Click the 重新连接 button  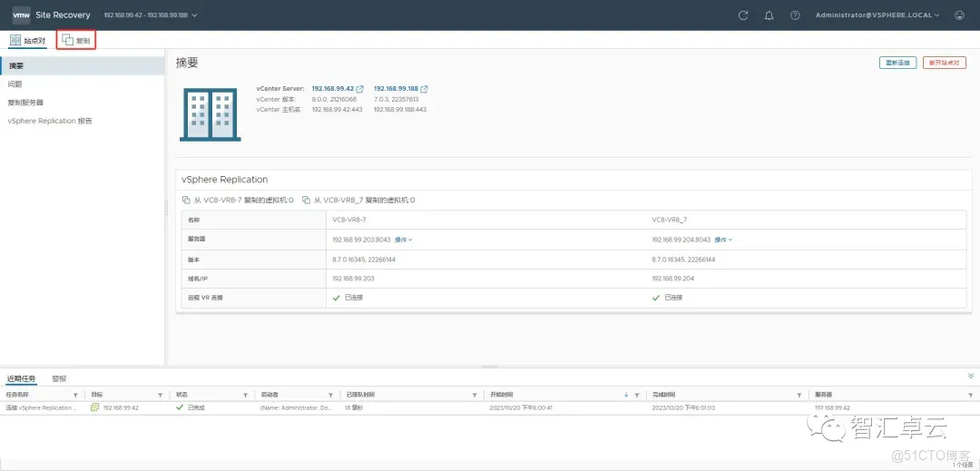click(x=897, y=64)
